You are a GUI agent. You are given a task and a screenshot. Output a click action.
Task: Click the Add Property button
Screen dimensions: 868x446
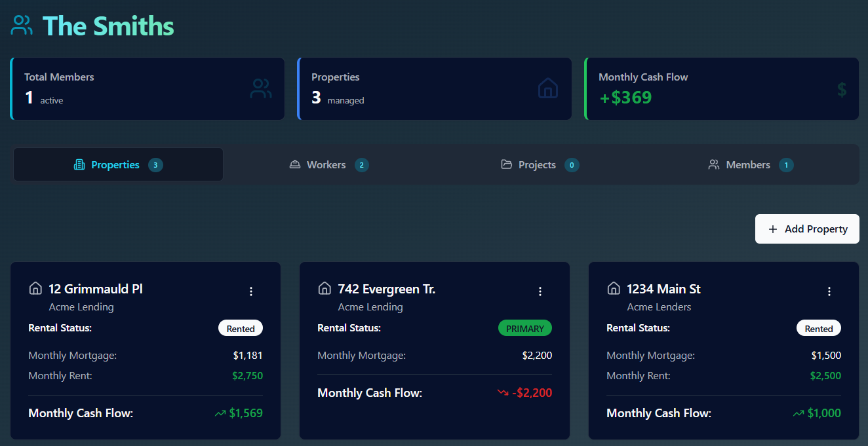tap(807, 229)
